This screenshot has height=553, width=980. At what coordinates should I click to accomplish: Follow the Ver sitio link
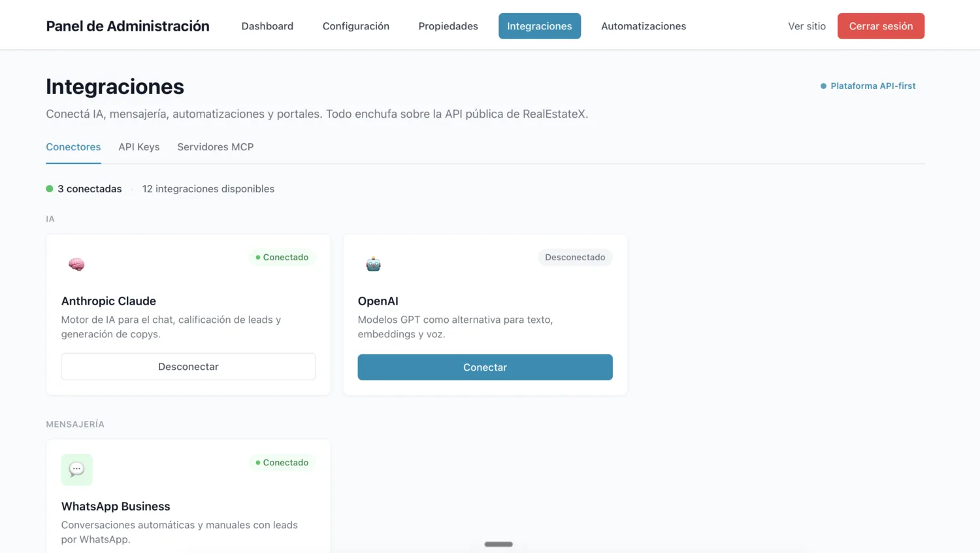(806, 26)
